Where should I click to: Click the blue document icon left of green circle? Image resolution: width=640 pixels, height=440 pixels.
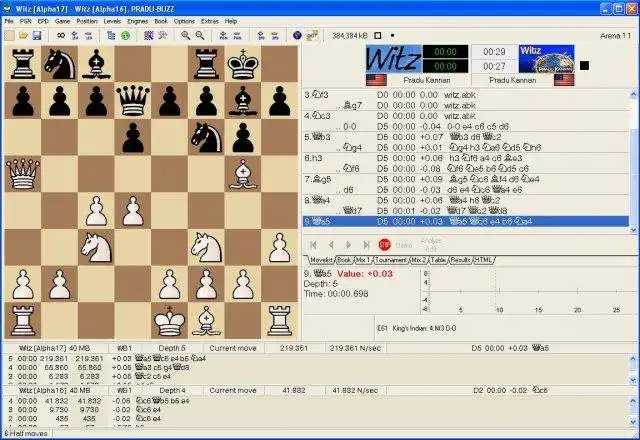click(111, 36)
